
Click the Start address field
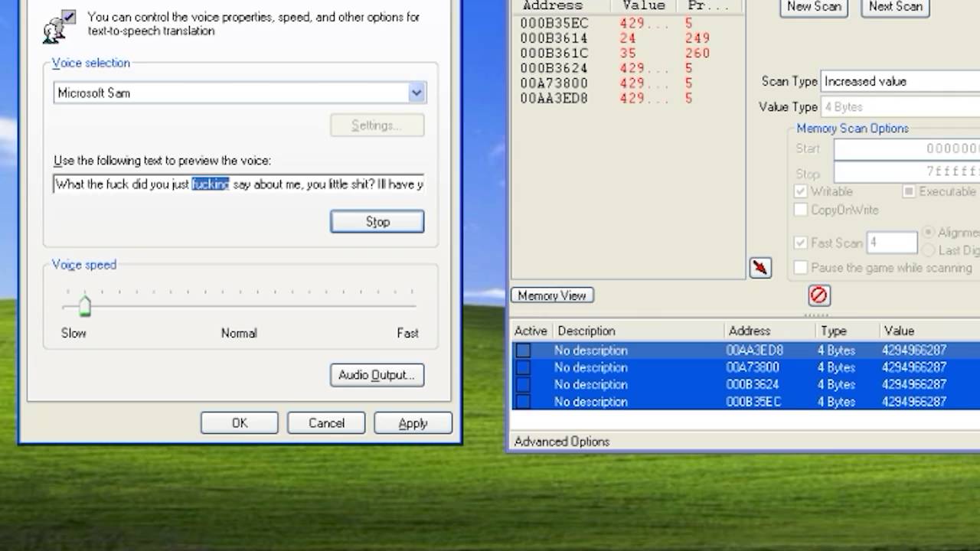point(906,148)
